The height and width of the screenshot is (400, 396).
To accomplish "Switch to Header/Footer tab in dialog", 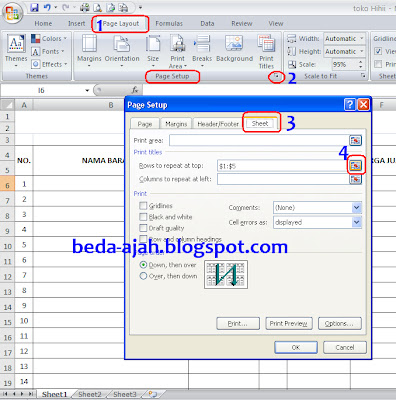I will [x=218, y=124].
